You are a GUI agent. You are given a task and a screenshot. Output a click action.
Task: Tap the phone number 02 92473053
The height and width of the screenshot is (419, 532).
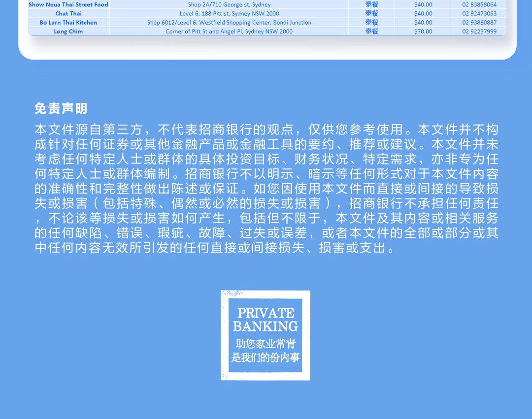click(x=479, y=13)
